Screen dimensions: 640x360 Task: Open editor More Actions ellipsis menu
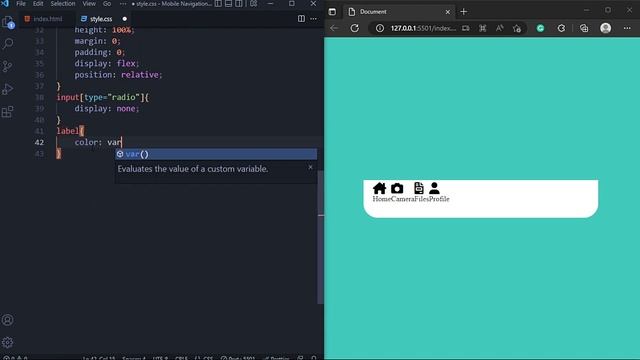pyautogui.click(x=313, y=19)
